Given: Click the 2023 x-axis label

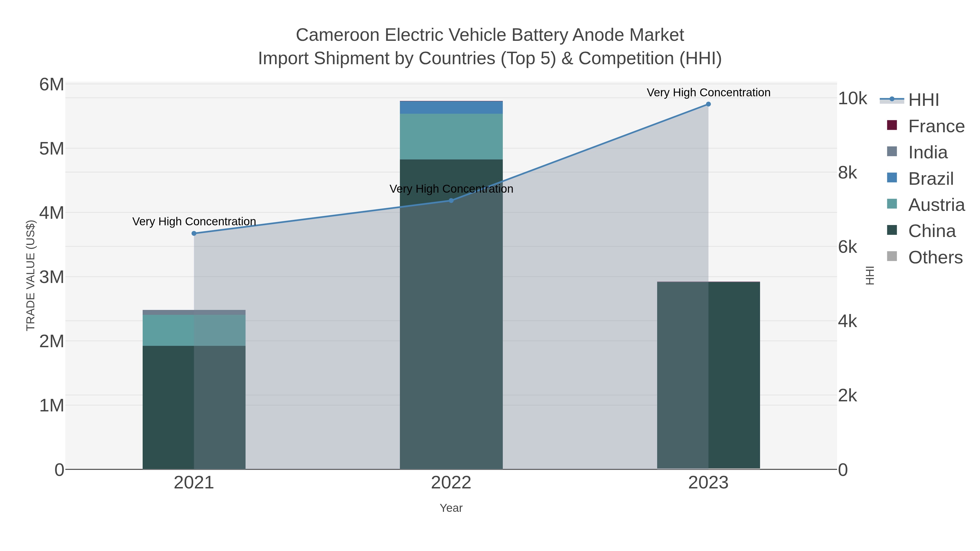Looking at the screenshot, I should [x=708, y=483].
